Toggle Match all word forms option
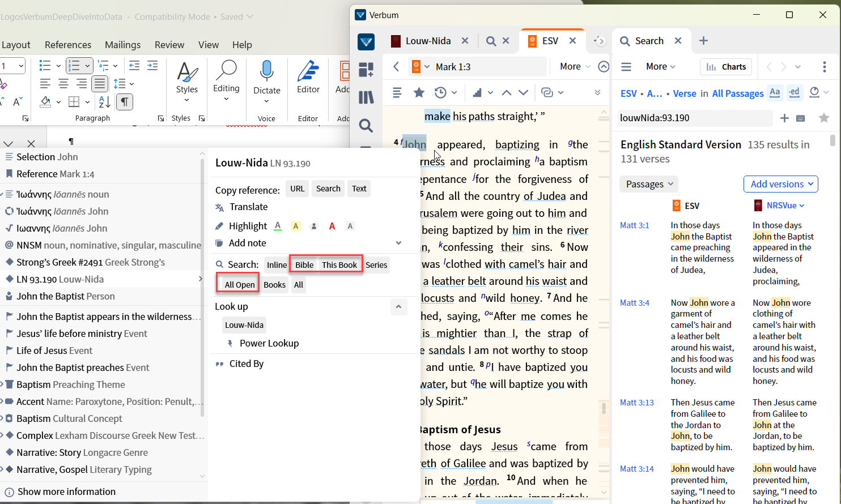The image size is (841, 504). [x=795, y=93]
